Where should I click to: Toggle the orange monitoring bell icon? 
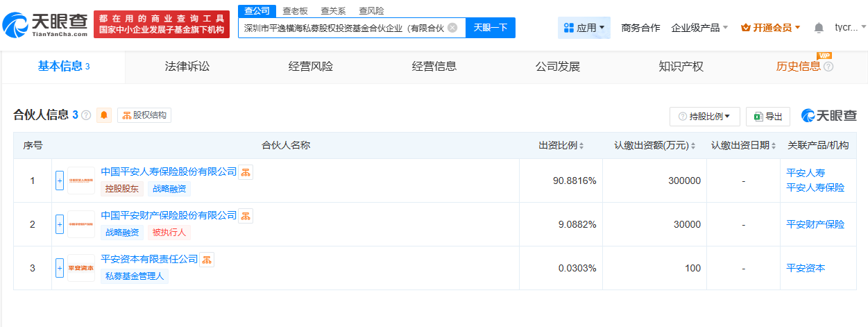tap(104, 115)
